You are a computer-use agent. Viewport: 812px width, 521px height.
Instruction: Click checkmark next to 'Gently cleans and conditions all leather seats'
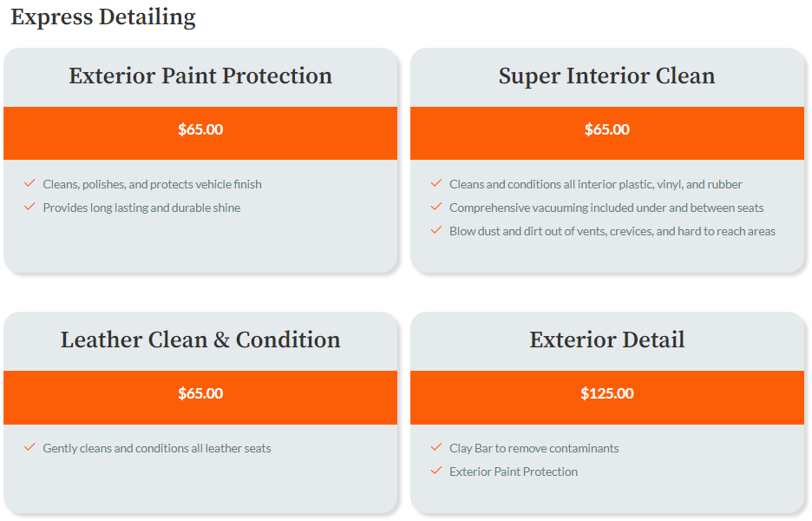29,447
